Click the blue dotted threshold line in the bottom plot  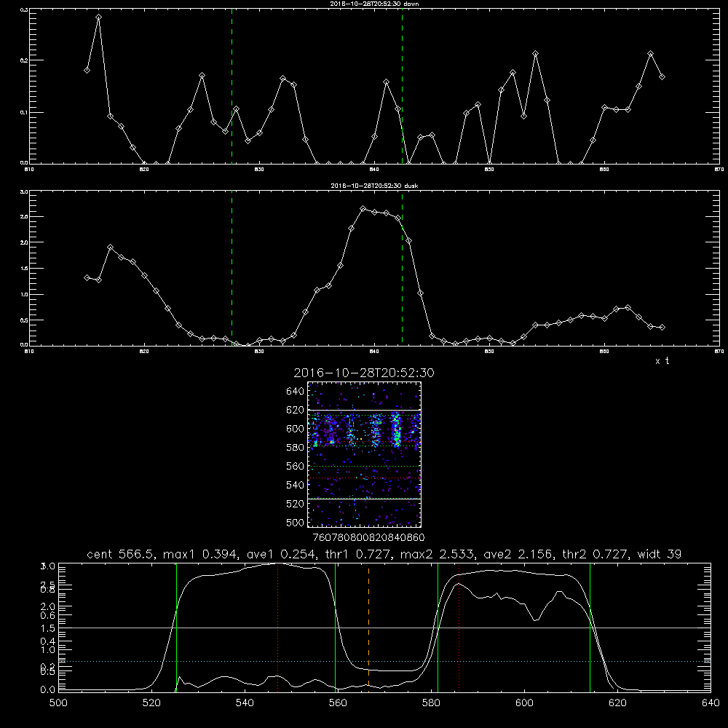[384, 661]
